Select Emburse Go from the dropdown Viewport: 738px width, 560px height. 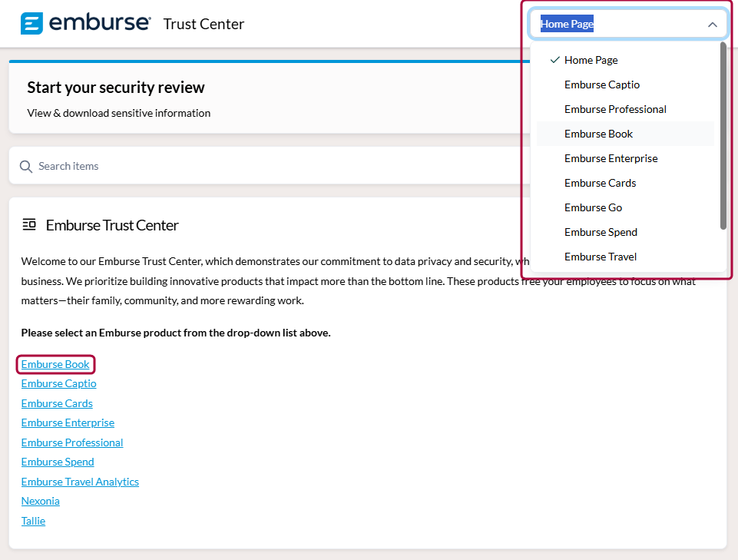pyautogui.click(x=626, y=207)
